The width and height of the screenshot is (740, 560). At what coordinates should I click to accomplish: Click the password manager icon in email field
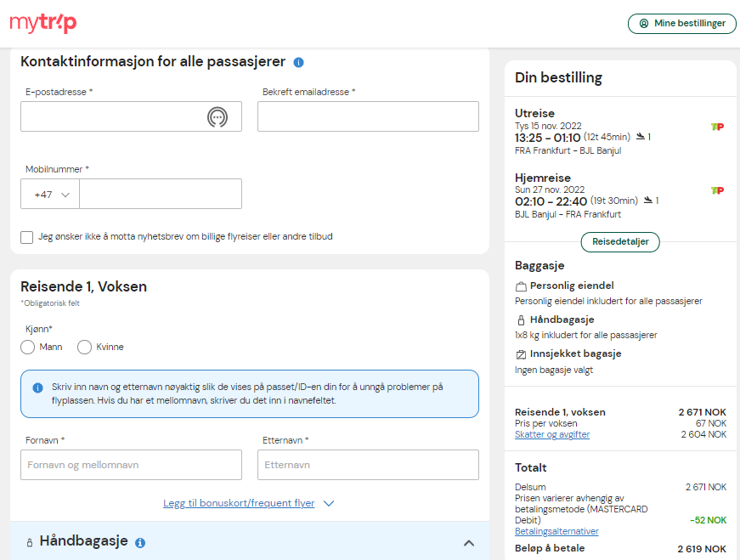tap(217, 116)
